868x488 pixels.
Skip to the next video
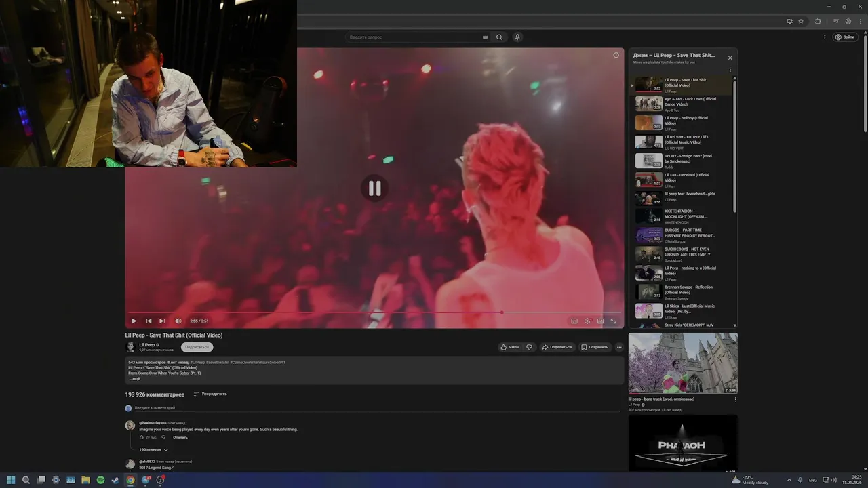(x=161, y=321)
